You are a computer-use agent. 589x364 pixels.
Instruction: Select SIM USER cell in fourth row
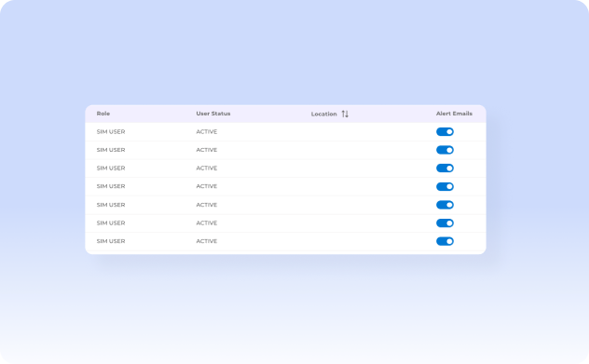[111, 186]
